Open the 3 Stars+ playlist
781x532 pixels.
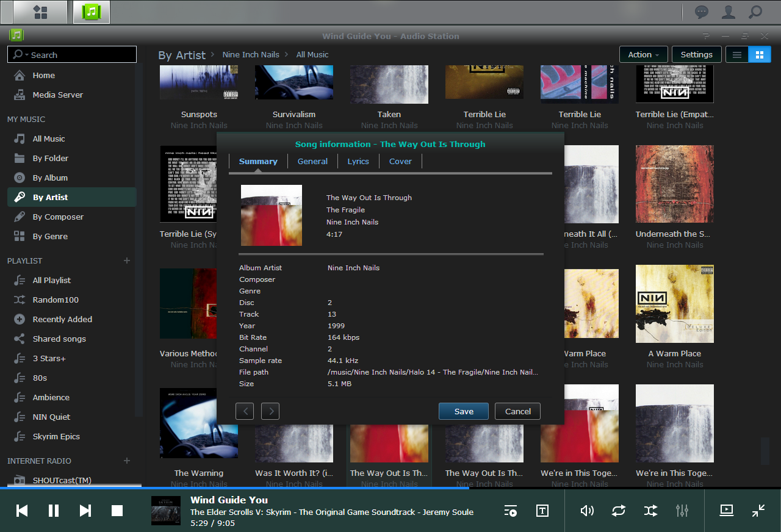tap(71, 358)
